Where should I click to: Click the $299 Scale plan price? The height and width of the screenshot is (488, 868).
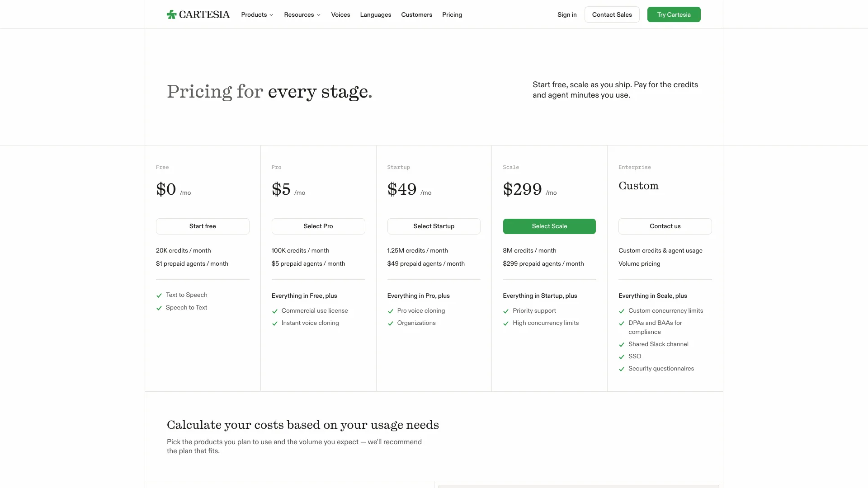[x=522, y=189]
